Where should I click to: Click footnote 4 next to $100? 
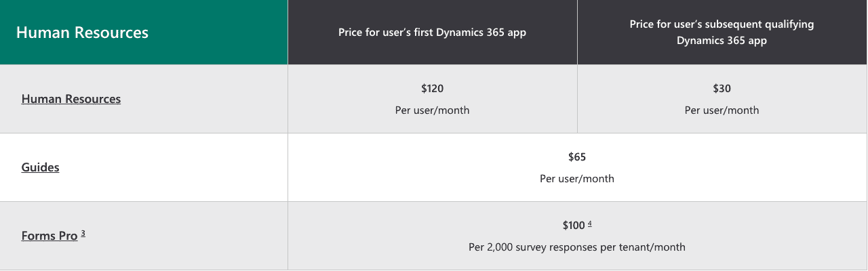pyautogui.click(x=590, y=224)
